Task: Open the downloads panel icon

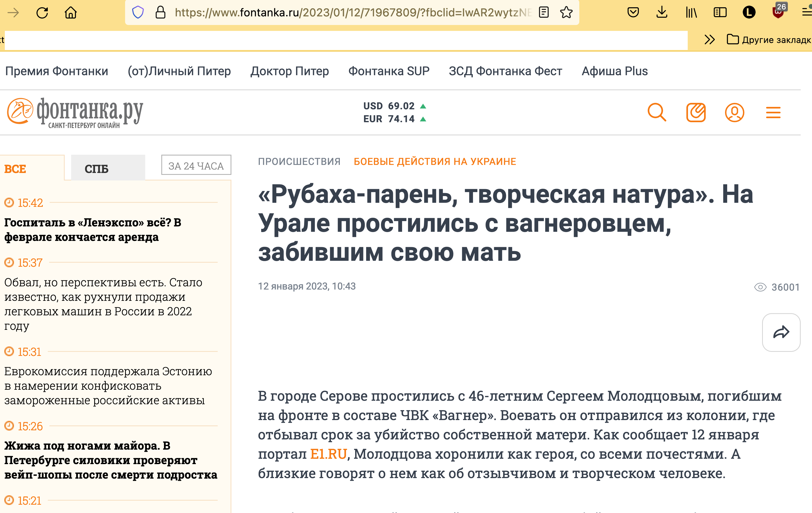Action: (662, 12)
